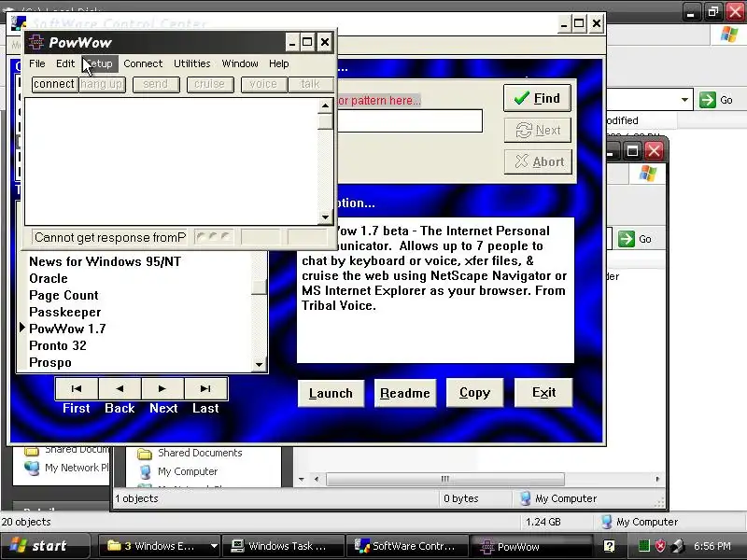The height and width of the screenshot is (560, 747).
Task: Open Shared Documents folder in Explorer tree
Action: point(200,453)
